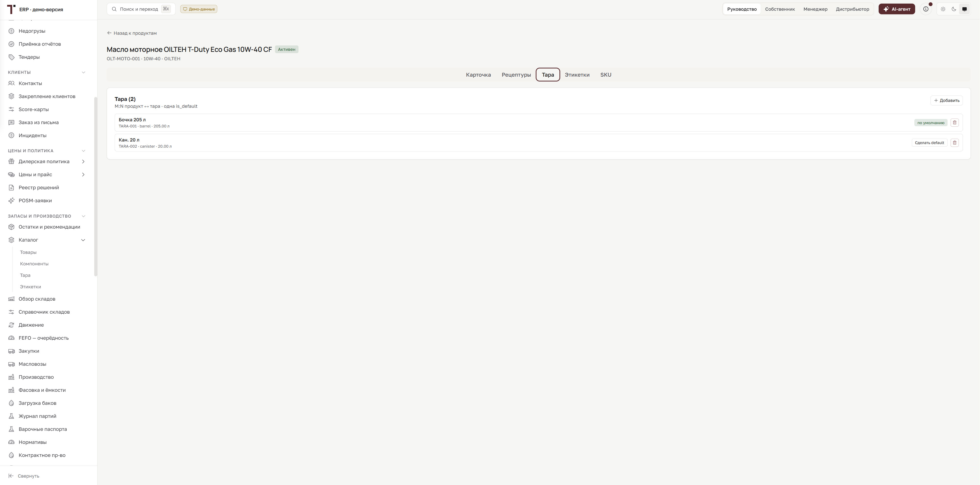Screen dimensions: 980x485
Task: Switch to light theme sun icon
Action: click(x=943, y=9)
